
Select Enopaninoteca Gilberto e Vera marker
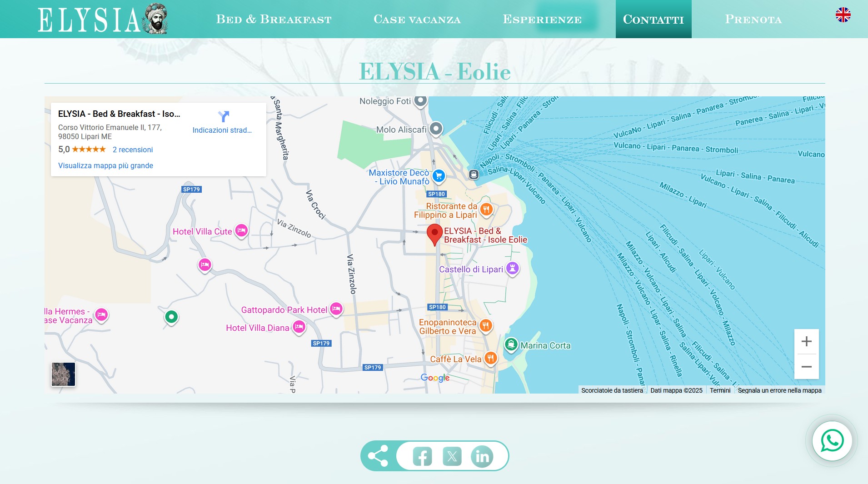tap(486, 325)
